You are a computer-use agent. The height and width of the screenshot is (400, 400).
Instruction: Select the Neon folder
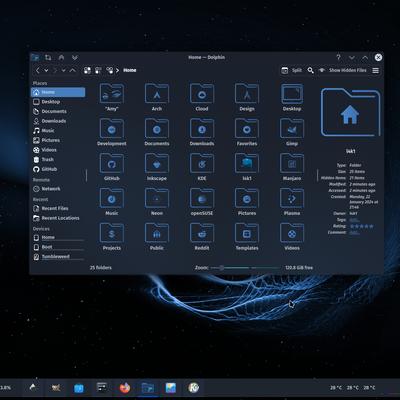(x=157, y=201)
